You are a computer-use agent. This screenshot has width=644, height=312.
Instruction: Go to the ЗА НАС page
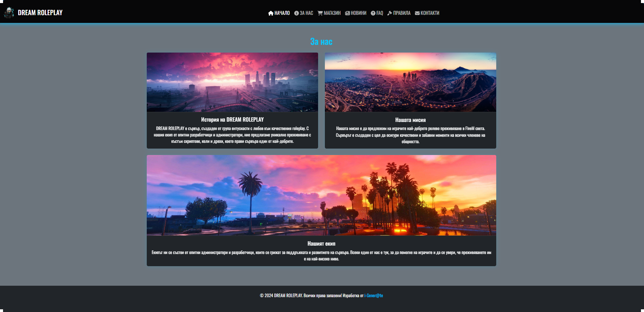tap(304, 13)
